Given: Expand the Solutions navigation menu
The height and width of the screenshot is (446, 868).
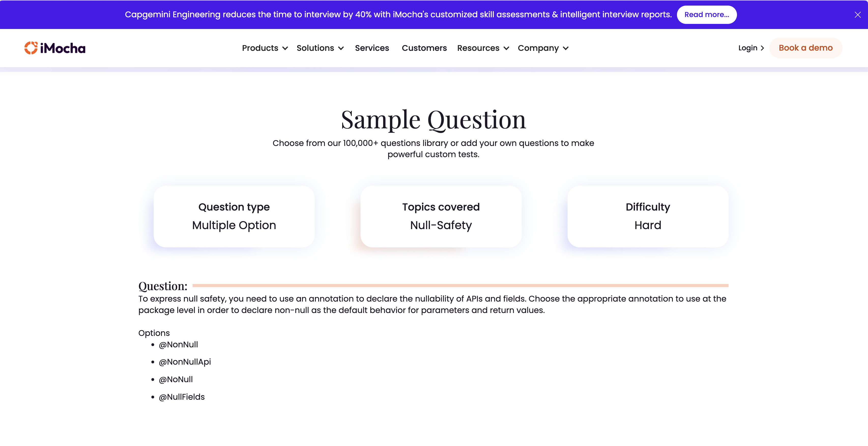Looking at the screenshot, I should point(320,48).
